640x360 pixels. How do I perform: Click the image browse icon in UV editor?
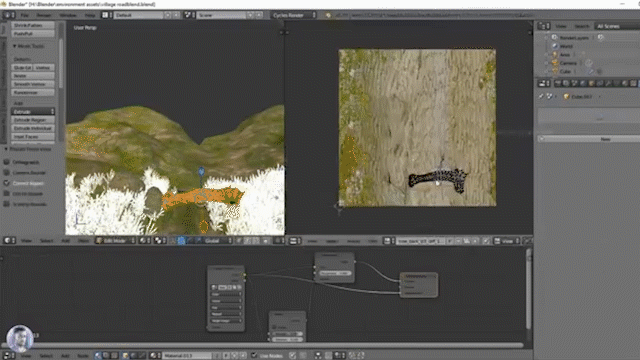389,241
